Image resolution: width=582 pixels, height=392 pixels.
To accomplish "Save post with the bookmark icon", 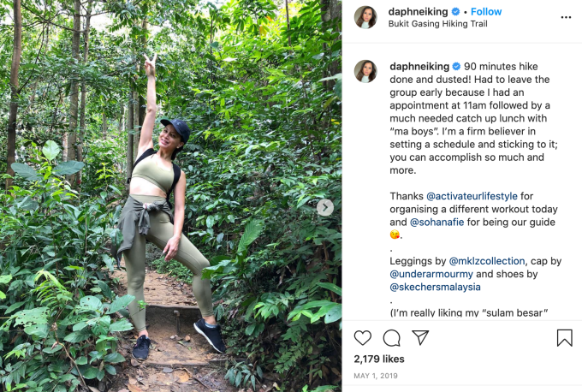I will [564, 338].
